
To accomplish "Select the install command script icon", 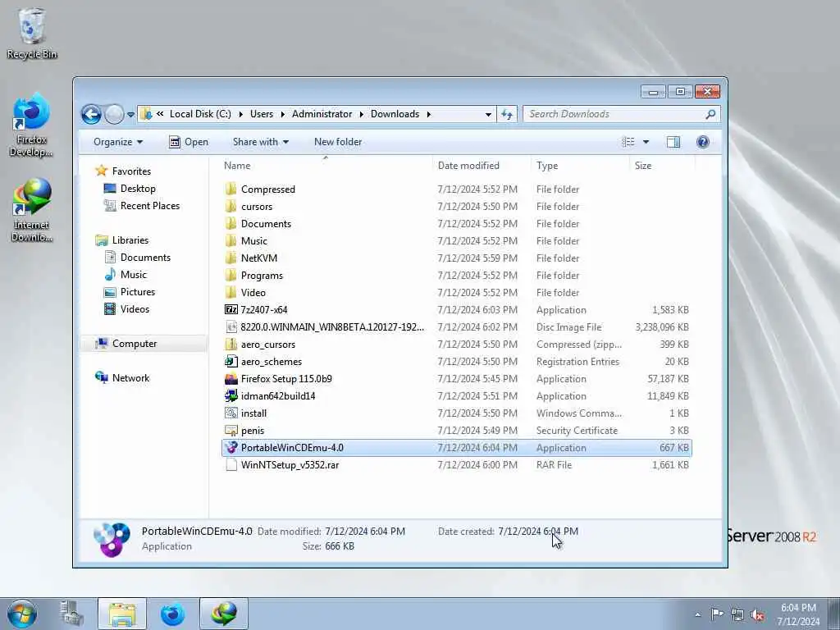I will click(231, 413).
